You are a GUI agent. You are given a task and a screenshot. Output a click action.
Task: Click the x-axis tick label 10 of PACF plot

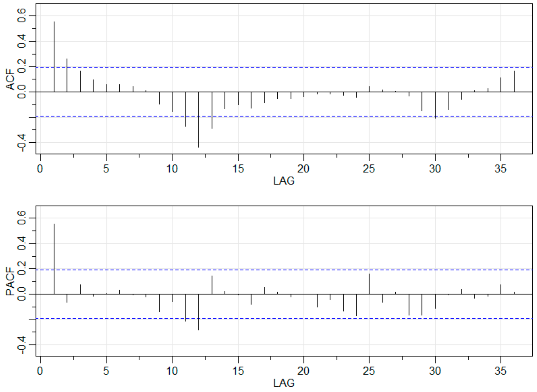(172, 371)
